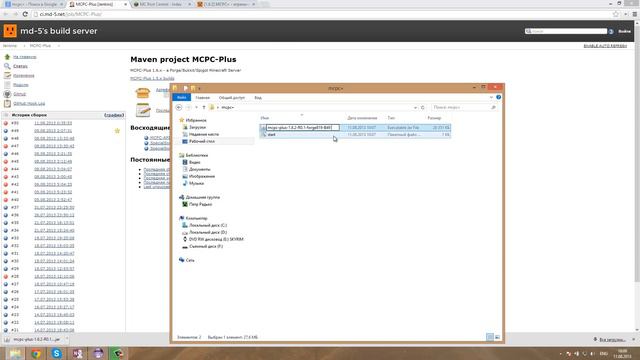Open the Minecraft taskbar icon
640x360 pixels.
tap(118, 353)
